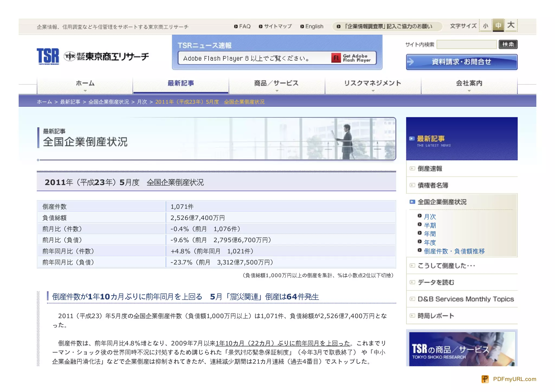The width and height of the screenshot is (555, 392).
Task: Open the 最新記事 navigation tab
Action: point(181,83)
